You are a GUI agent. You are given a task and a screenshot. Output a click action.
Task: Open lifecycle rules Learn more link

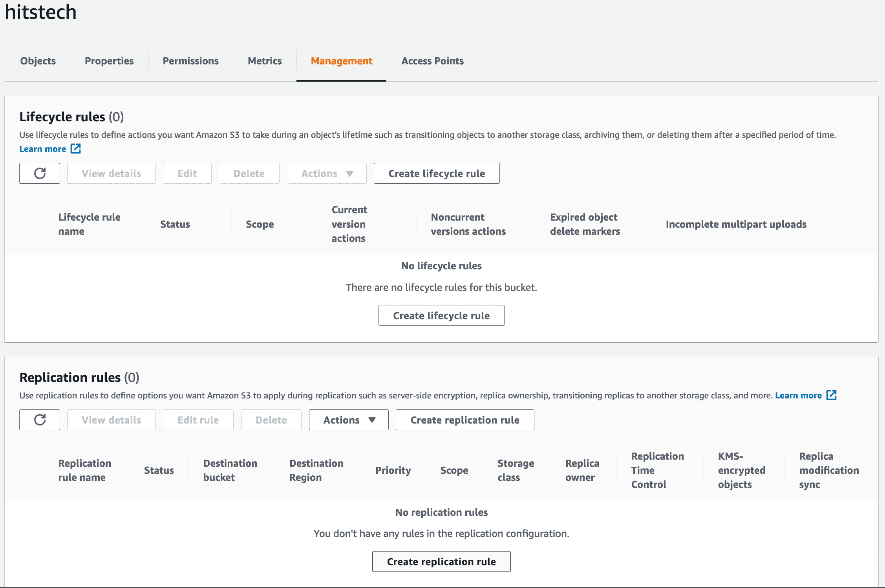pos(43,149)
